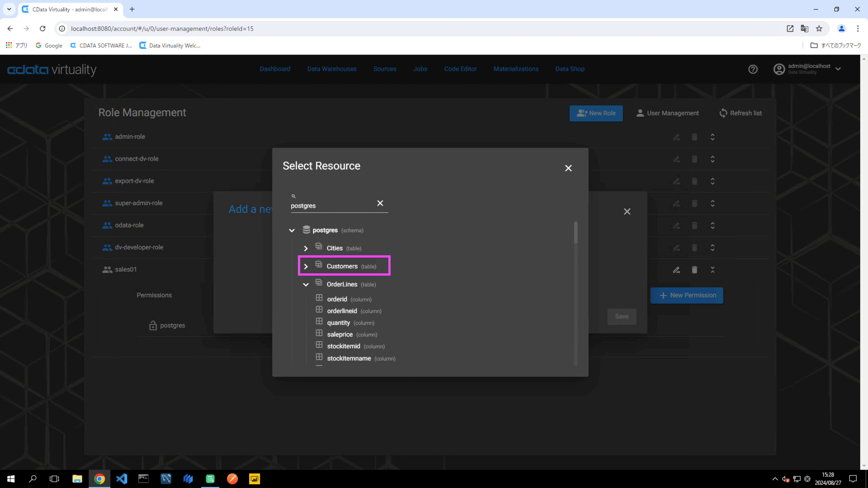Open the Code Editor menu
The width and height of the screenshot is (868, 488).
click(460, 69)
